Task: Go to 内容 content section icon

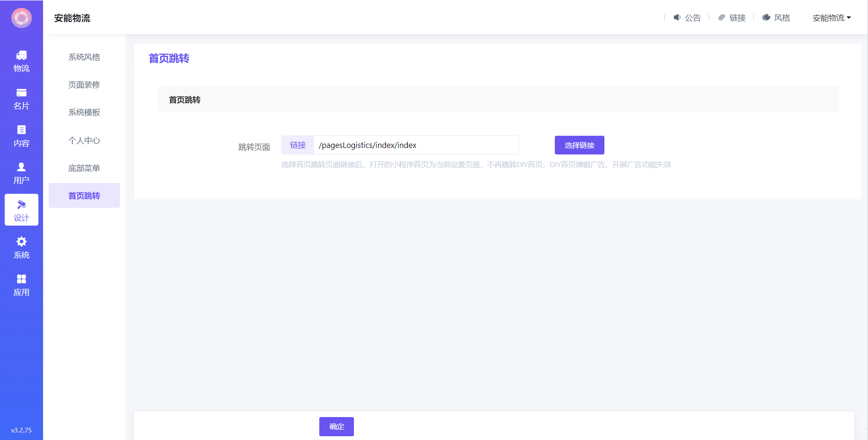Action: click(22, 130)
